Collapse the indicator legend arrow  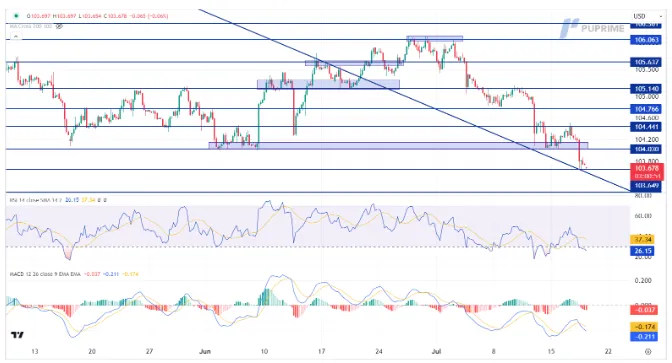[x=15, y=37]
